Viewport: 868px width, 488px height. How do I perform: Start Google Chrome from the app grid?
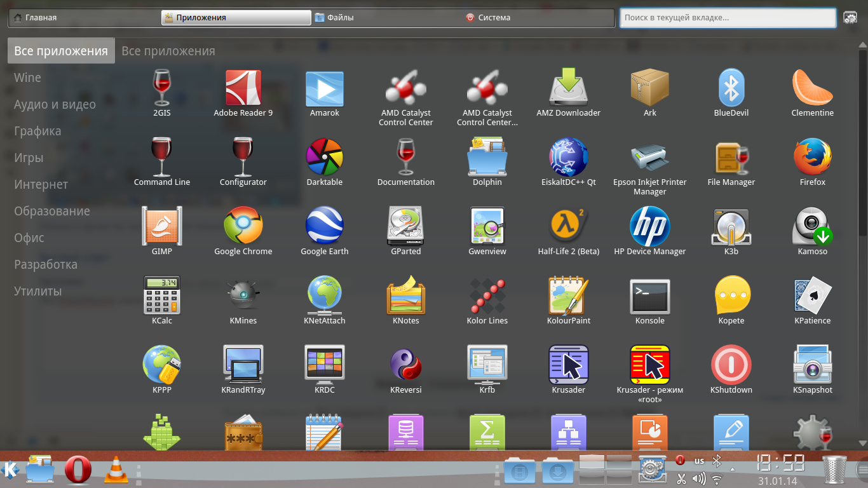[x=243, y=227]
